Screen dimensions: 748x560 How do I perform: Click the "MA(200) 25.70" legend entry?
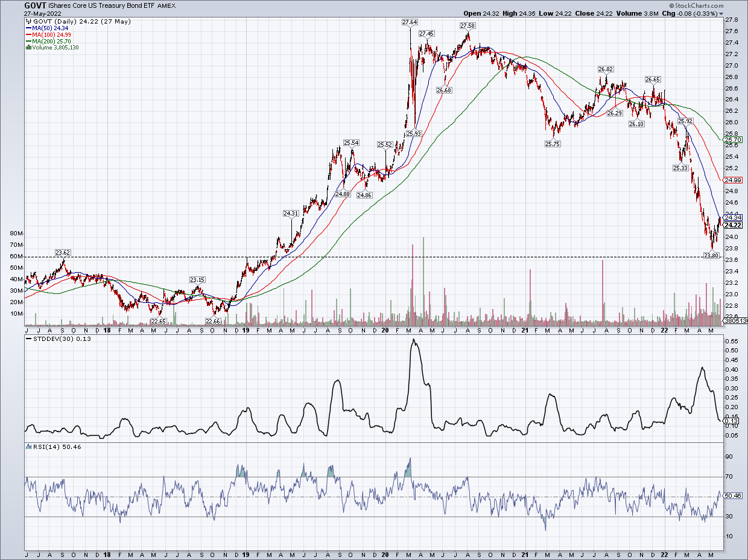tap(51, 40)
